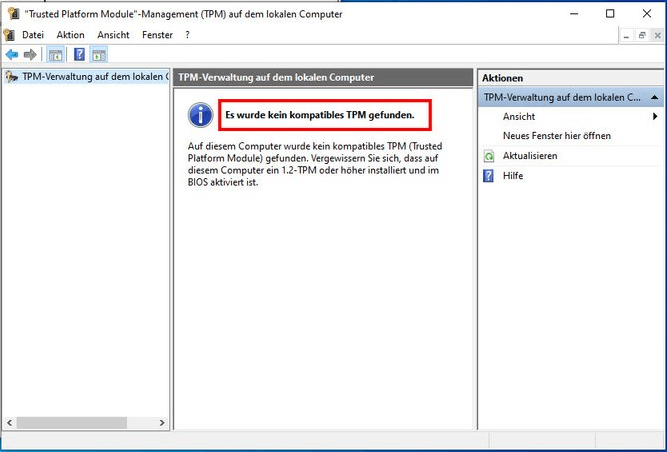Click the green Aktualisieren refresh icon
Screen dimensions: 667x452
click(x=489, y=156)
